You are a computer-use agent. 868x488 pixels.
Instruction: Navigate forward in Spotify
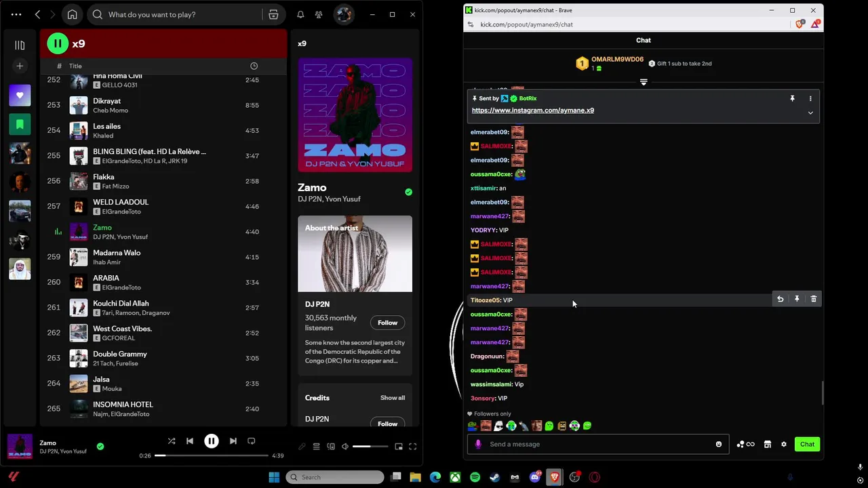pyautogui.click(x=53, y=14)
